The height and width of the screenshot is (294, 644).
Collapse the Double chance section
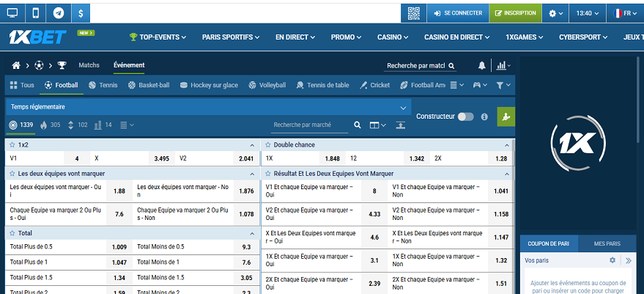click(507, 145)
